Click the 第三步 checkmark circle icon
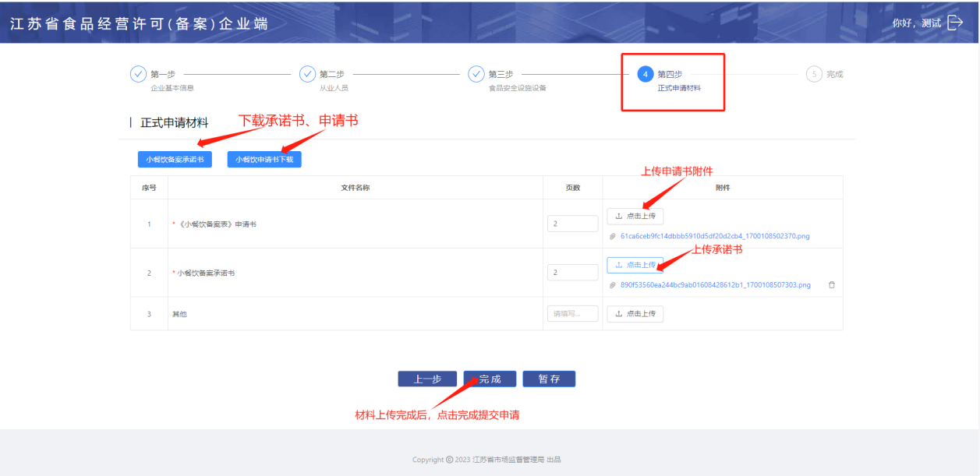Image resolution: width=980 pixels, height=476 pixels. tap(476, 74)
